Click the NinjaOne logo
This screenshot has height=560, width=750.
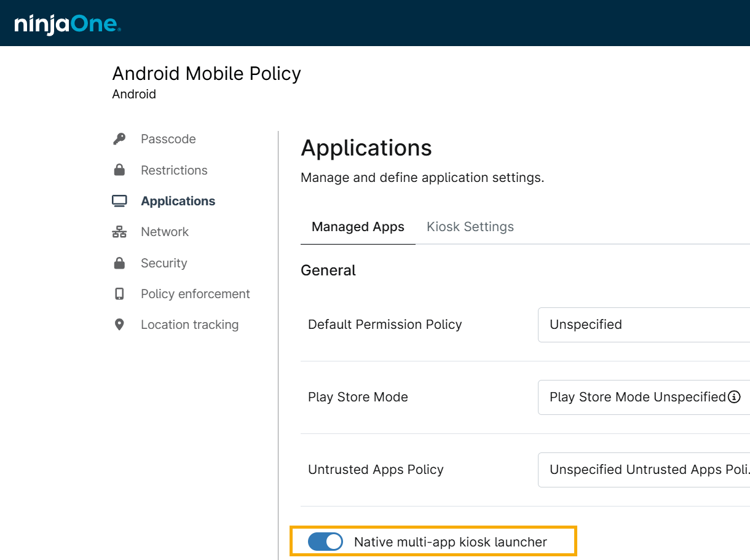pyautogui.click(x=68, y=24)
